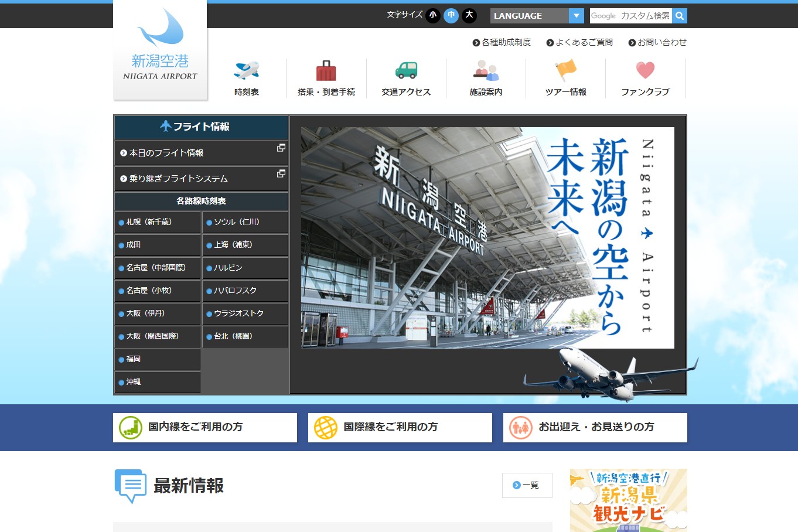Image resolution: width=798 pixels, height=532 pixels.
Task: Select ハバロフスク route timetable
Action: [245, 291]
